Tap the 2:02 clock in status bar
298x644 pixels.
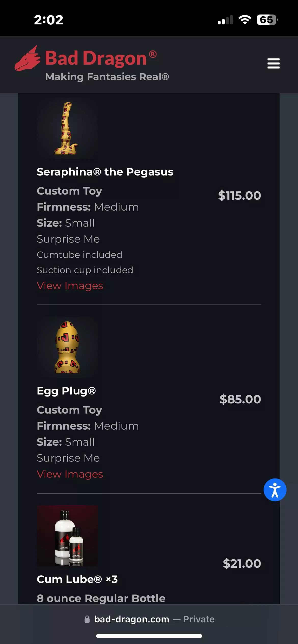click(x=49, y=20)
